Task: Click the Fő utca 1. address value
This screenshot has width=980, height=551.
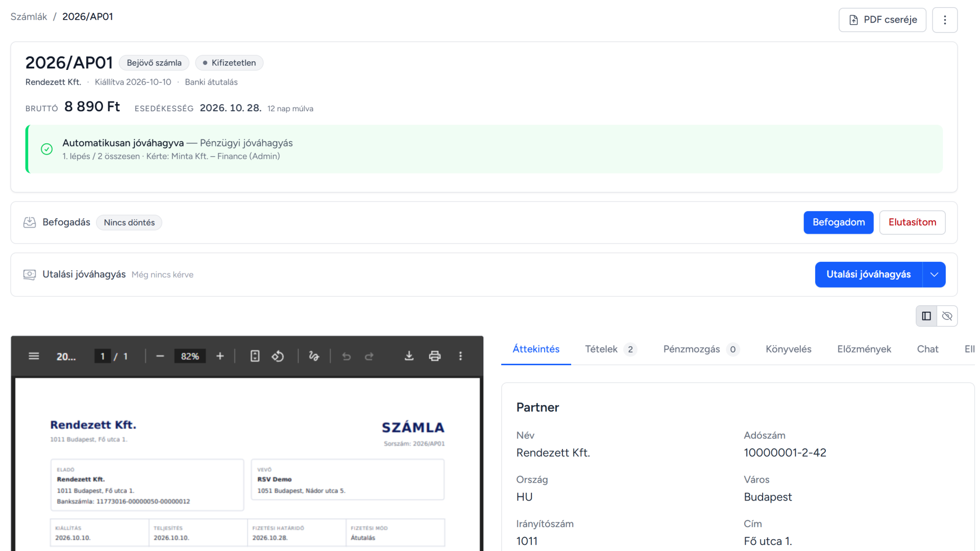Action: tap(768, 541)
